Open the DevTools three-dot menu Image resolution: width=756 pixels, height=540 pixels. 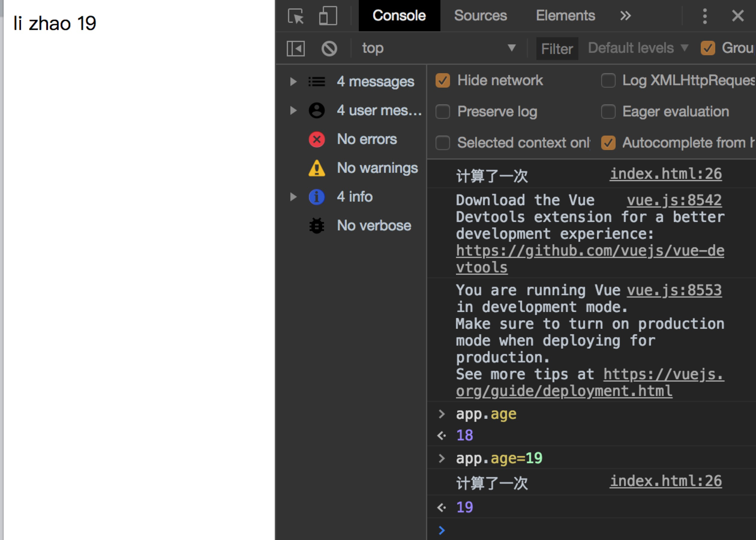(704, 16)
